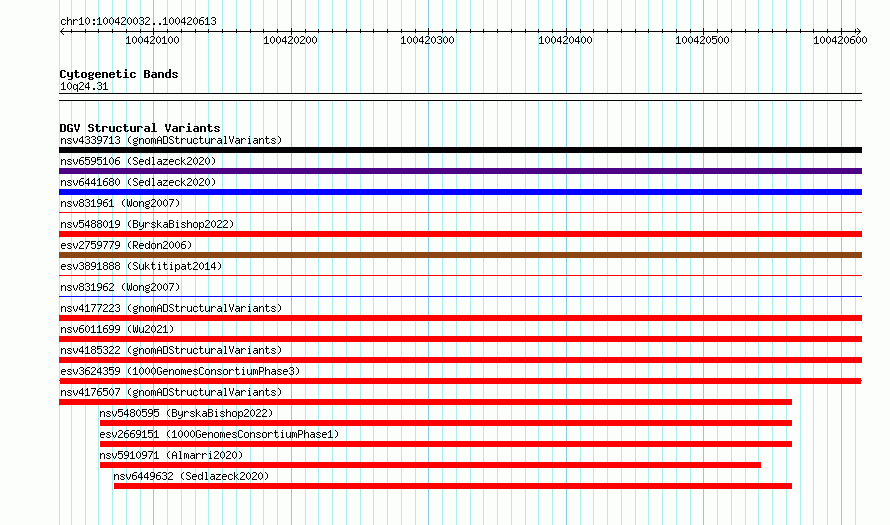
Task: Click the Cytogenetic Bands track title
Action: tap(119, 74)
